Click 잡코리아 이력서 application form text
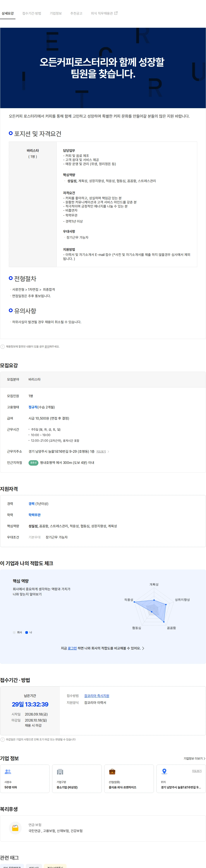The width and height of the screenshot is (206, 868). (95, 703)
